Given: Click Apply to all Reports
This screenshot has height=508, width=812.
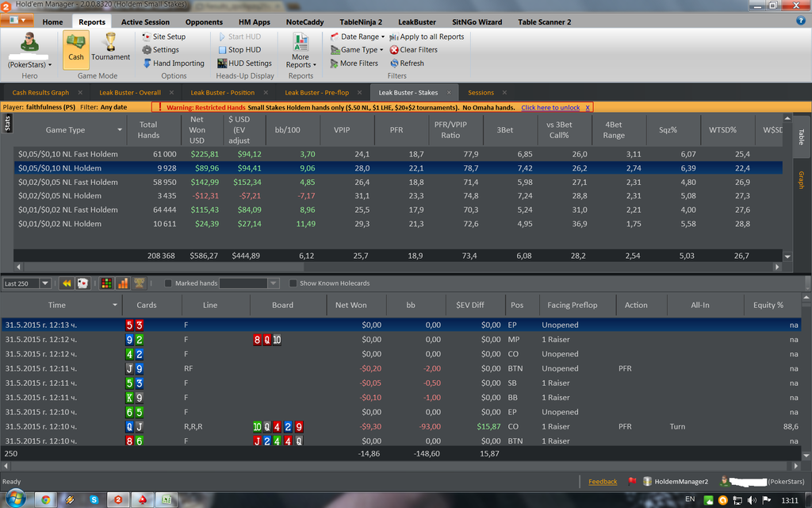Looking at the screenshot, I should (427, 37).
